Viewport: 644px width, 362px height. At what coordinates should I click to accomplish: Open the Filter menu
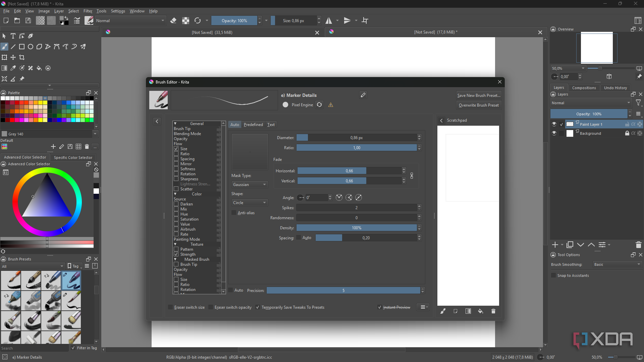(x=88, y=11)
